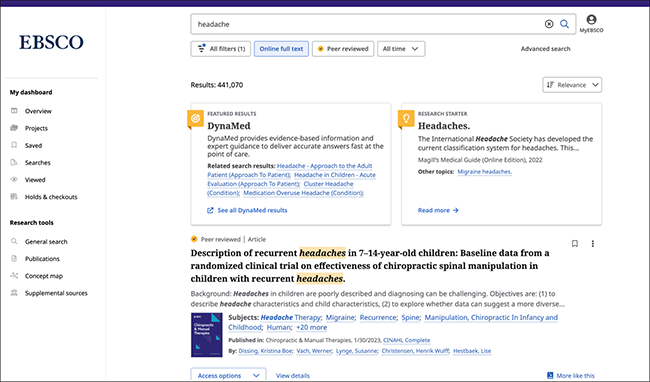This screenshot has width=650, height=382.
Task: Open author Dissing, Kristina Boe
Action: tap(265, 351)
